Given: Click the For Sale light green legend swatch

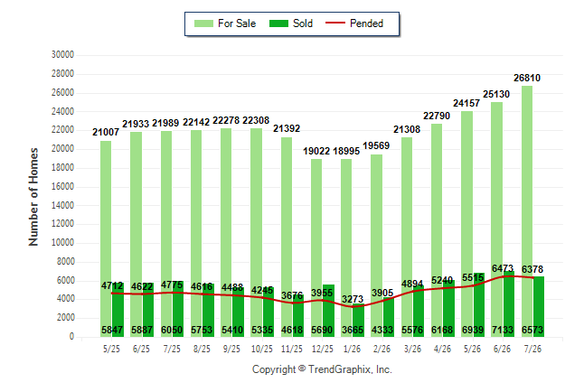Looking at the screenshot, I should (x=203, y=23).
